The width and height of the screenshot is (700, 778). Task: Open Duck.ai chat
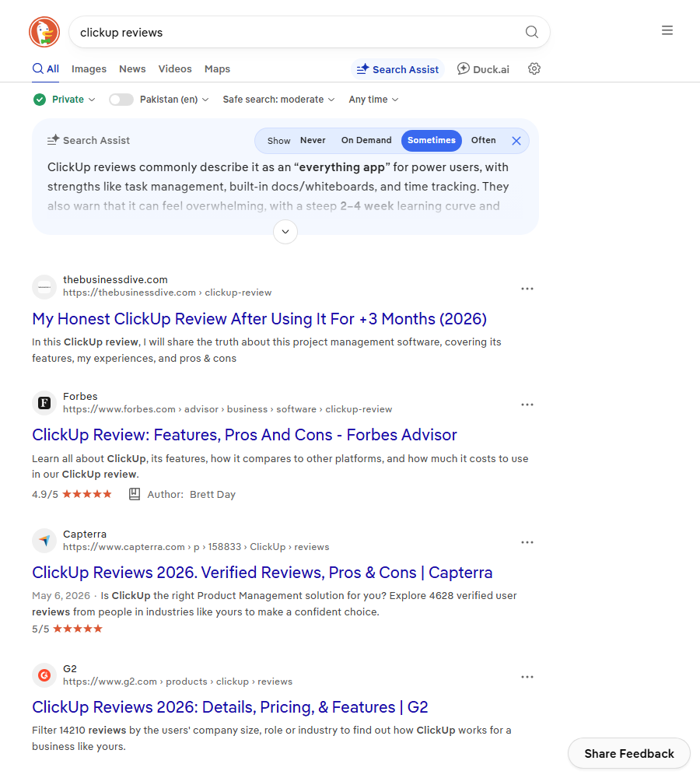click(x=483, y=69)
